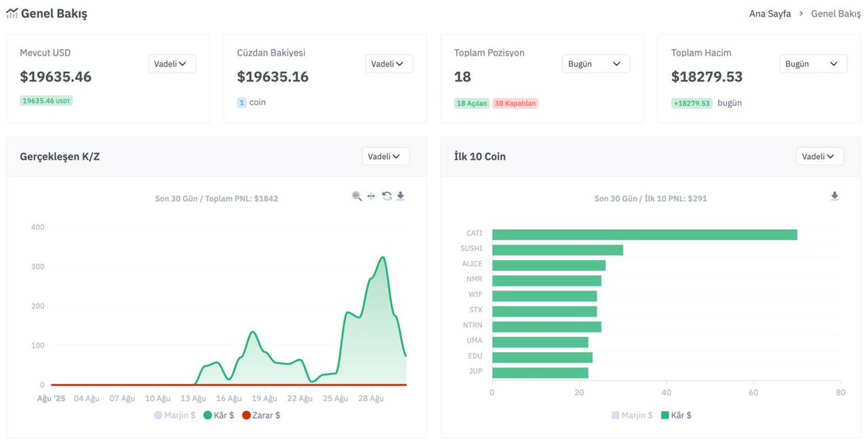Click the $18279.53 Toplam Hacim value
This screenshot has height=443, width=868.
(x=707, y=77)
